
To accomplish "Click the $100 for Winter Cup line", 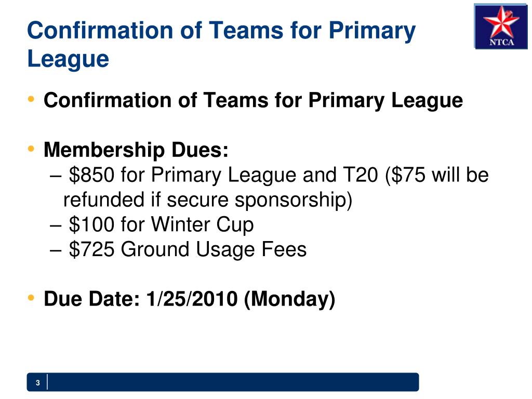I will coord(152,224).
